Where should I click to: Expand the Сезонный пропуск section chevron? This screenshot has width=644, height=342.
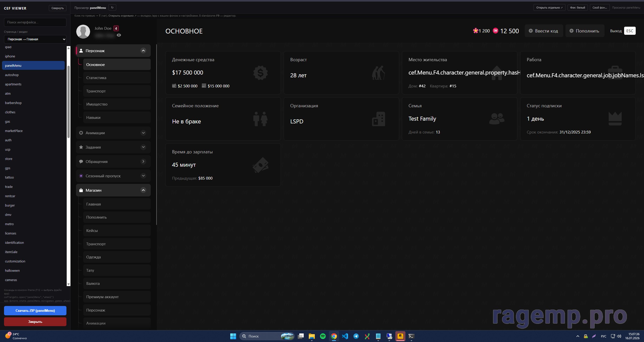(143, 176)
